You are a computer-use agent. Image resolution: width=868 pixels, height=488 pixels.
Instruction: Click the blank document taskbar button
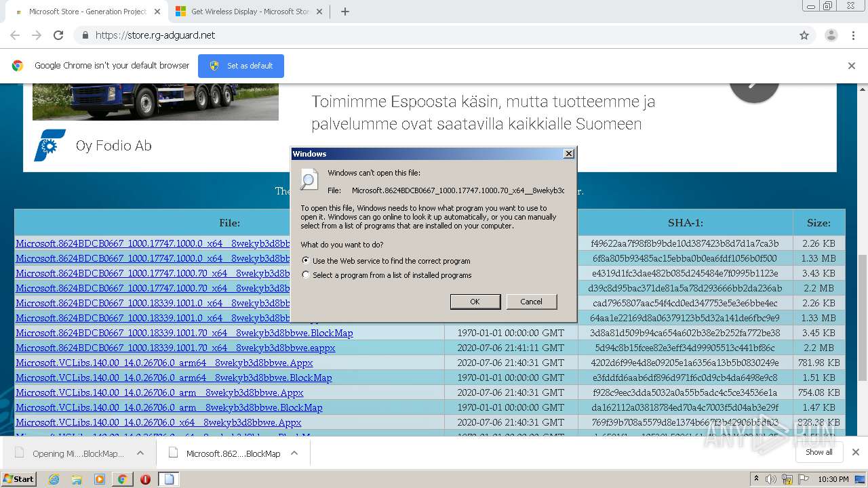(x=169, y=479)
